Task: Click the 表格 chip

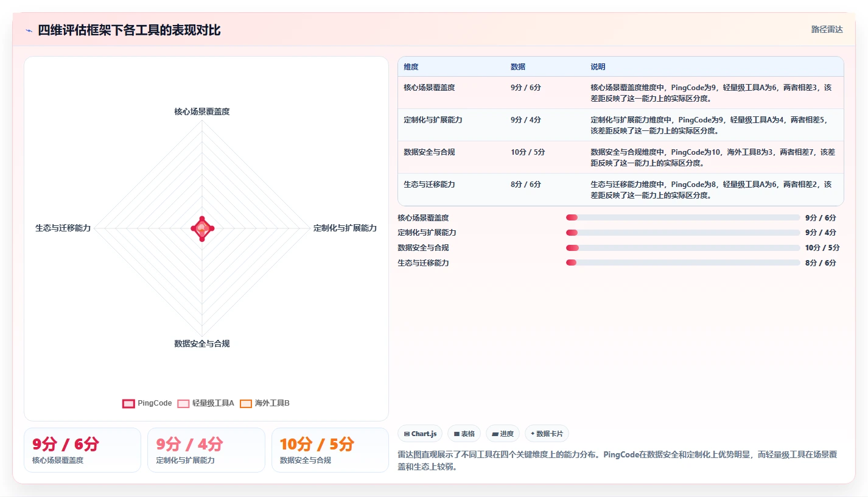Action: click(x=464, y=434)
